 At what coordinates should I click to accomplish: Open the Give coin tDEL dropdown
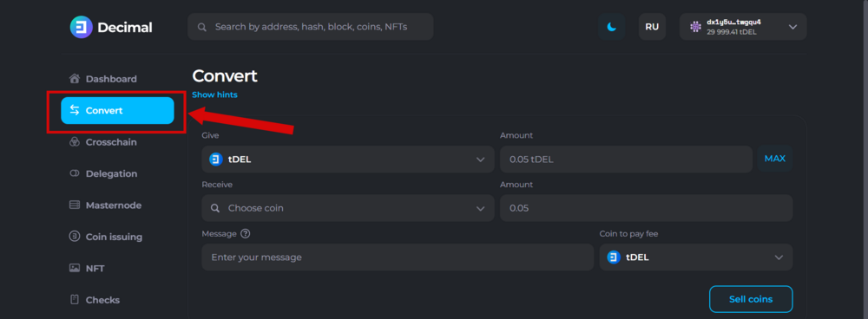348,159
